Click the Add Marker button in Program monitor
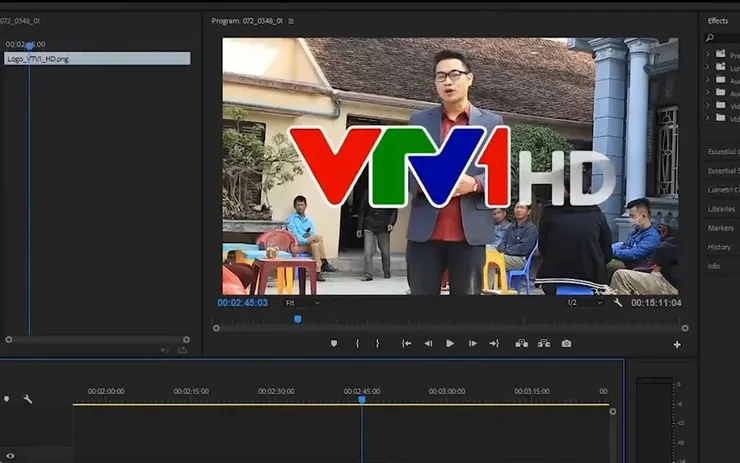This screenshot has width=740, height=463. tap(334, 344)
